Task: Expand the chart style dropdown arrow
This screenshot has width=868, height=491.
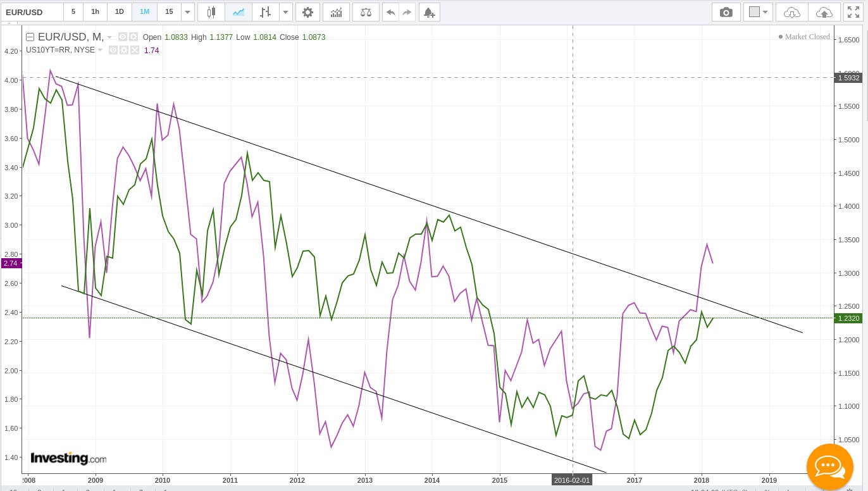Action: tap(286, 12)
